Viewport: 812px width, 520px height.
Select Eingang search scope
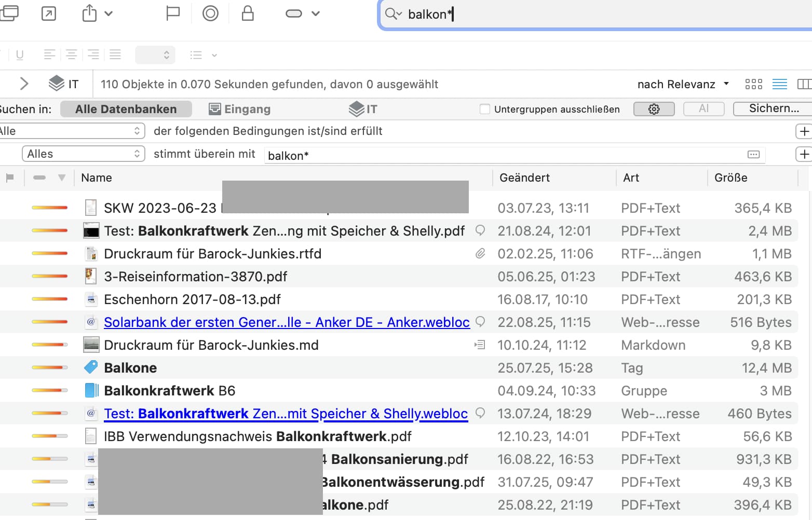240,109
